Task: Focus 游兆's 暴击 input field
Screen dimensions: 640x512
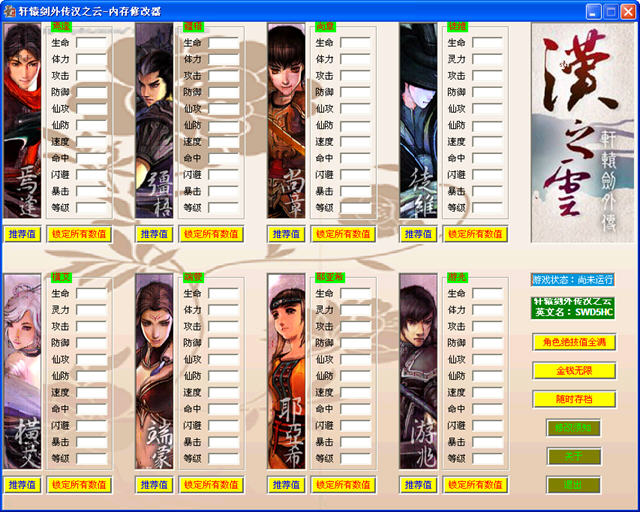Action: 488,442
